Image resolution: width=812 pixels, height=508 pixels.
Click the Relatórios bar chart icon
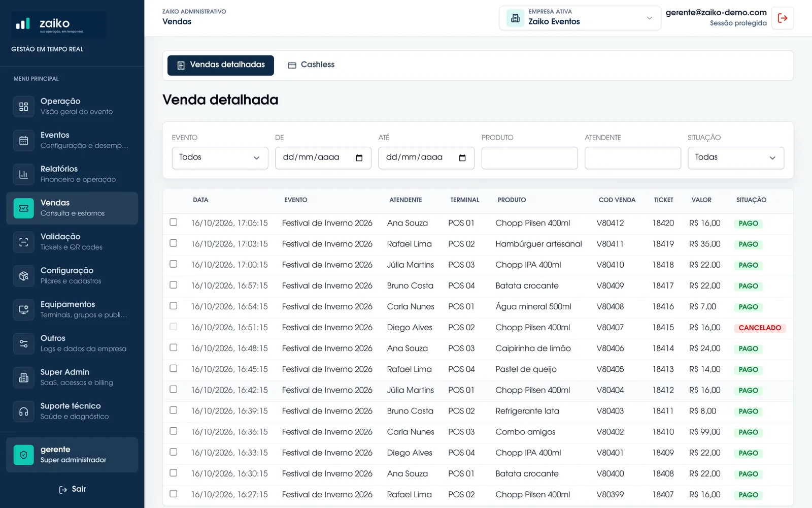coord(23,174)
